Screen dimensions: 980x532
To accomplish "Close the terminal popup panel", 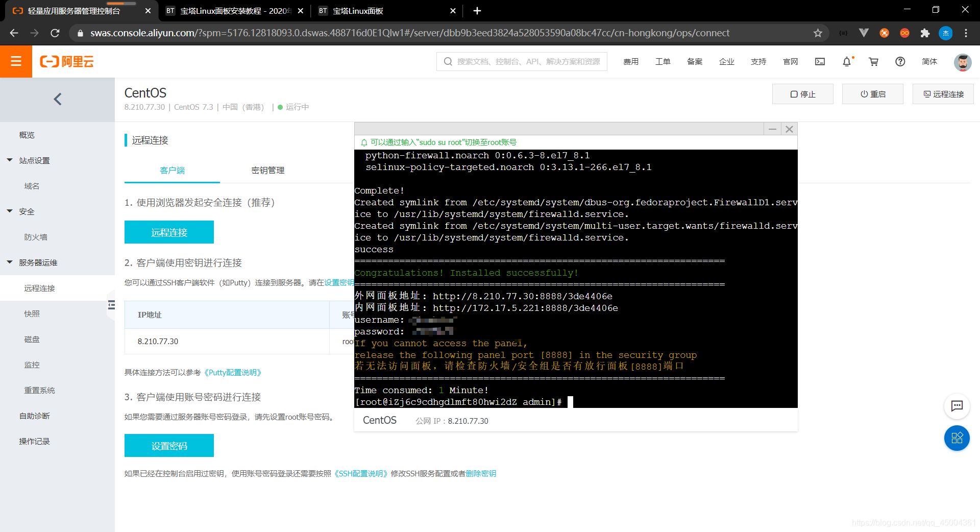I will (x=789, y=129).
